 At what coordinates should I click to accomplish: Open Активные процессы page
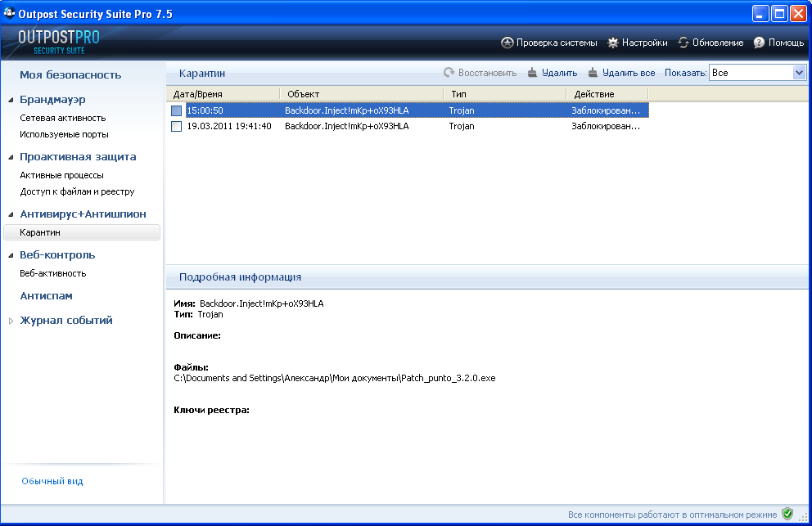[x=61, y=176]
